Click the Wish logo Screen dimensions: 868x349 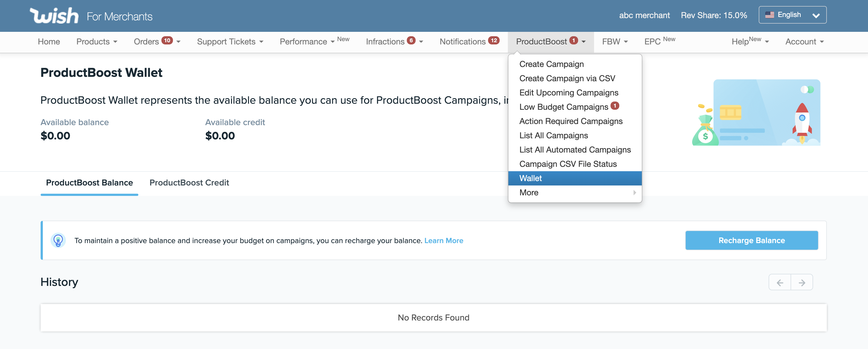54,15
